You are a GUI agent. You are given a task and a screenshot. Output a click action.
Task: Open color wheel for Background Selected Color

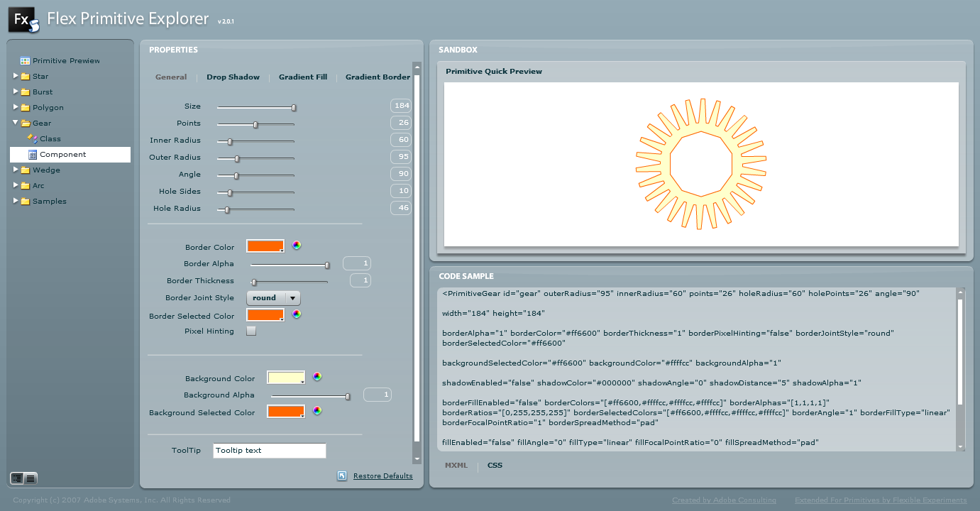(317, 410)
